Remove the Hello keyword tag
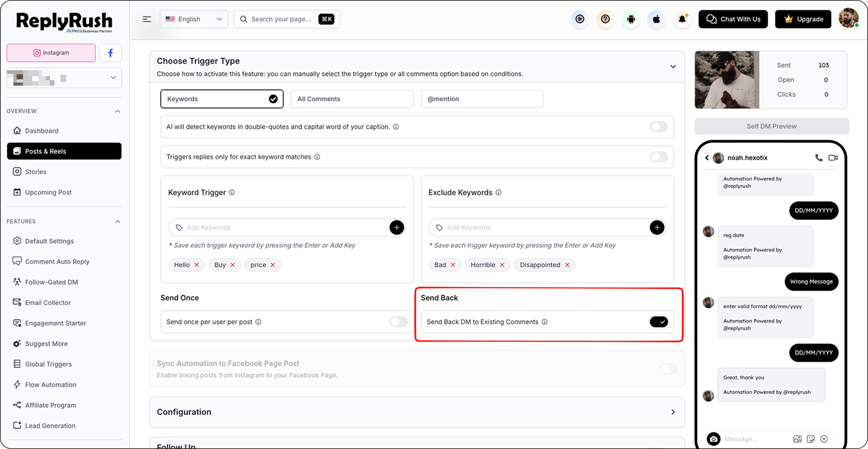 tap(197, 265)
